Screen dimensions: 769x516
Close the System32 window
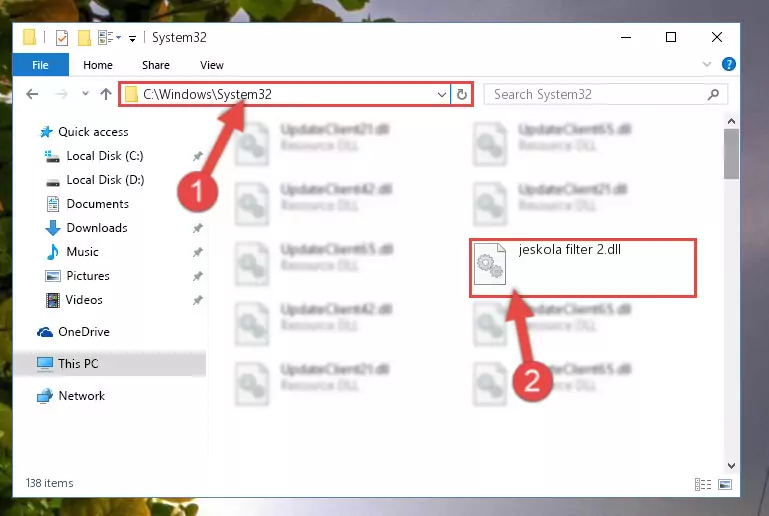(x=717, y=37)
